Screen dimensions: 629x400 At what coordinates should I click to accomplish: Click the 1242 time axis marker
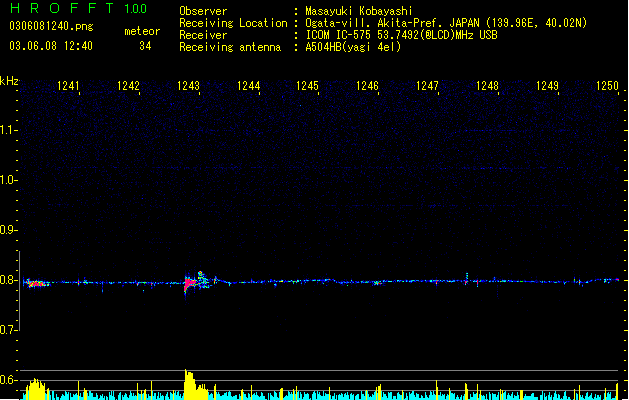click(128, 86)
